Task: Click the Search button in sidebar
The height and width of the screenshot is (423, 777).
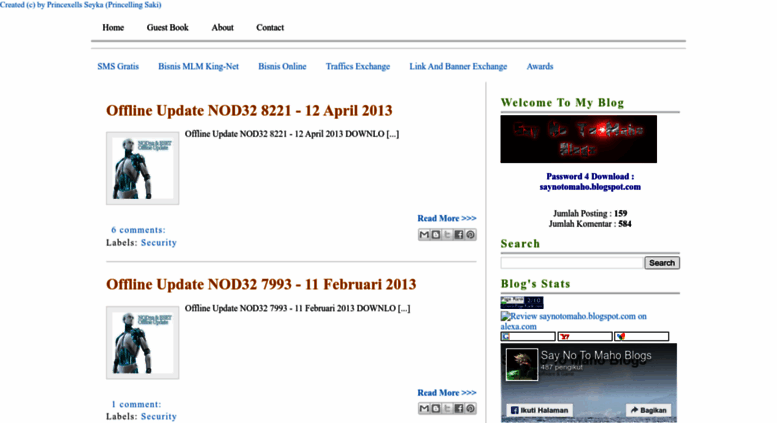Action: click(662, 263)
